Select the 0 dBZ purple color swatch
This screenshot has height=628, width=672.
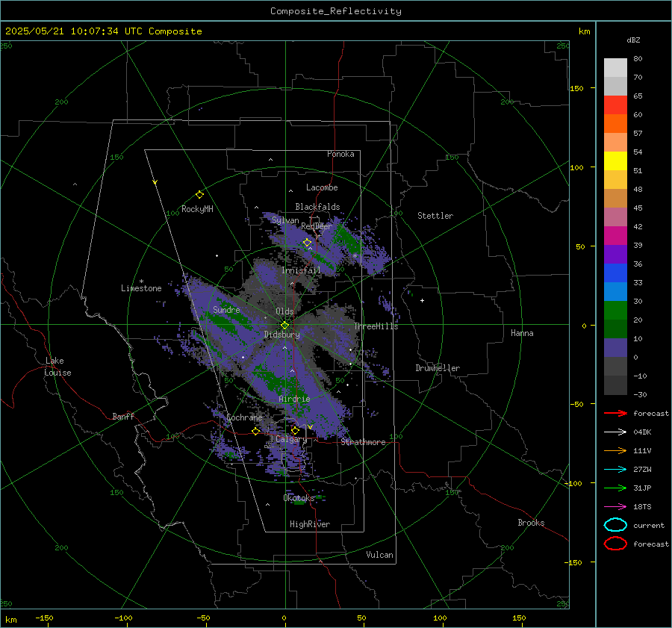[x=615, y=347]
